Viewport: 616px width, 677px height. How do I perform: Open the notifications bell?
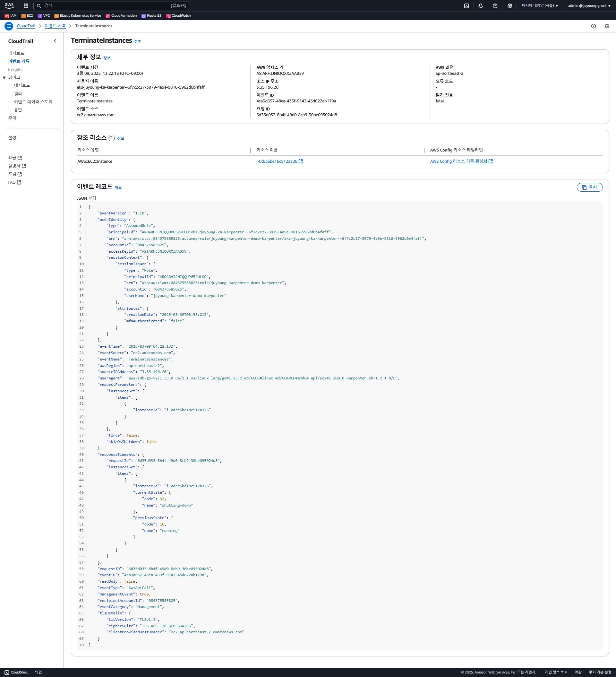[480, 6]
